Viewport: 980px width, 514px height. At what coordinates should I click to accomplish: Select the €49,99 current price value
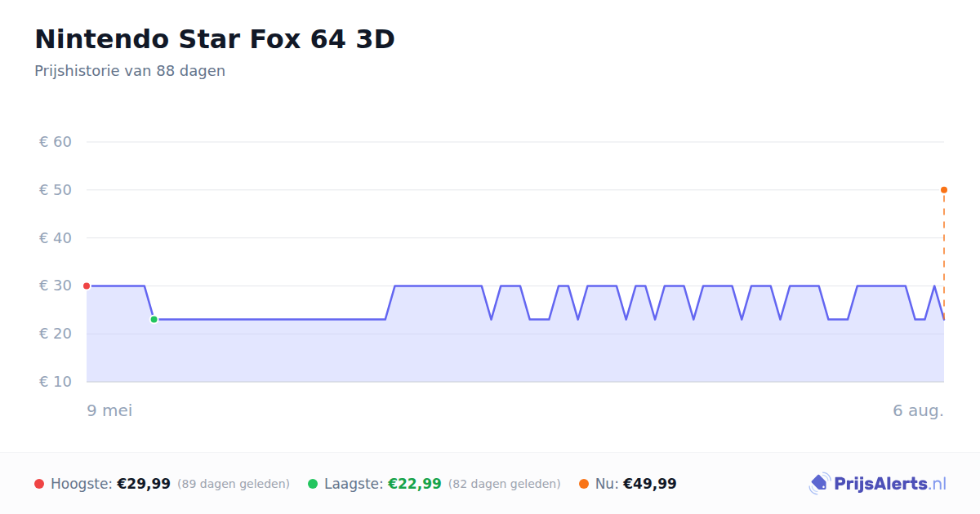650,484
